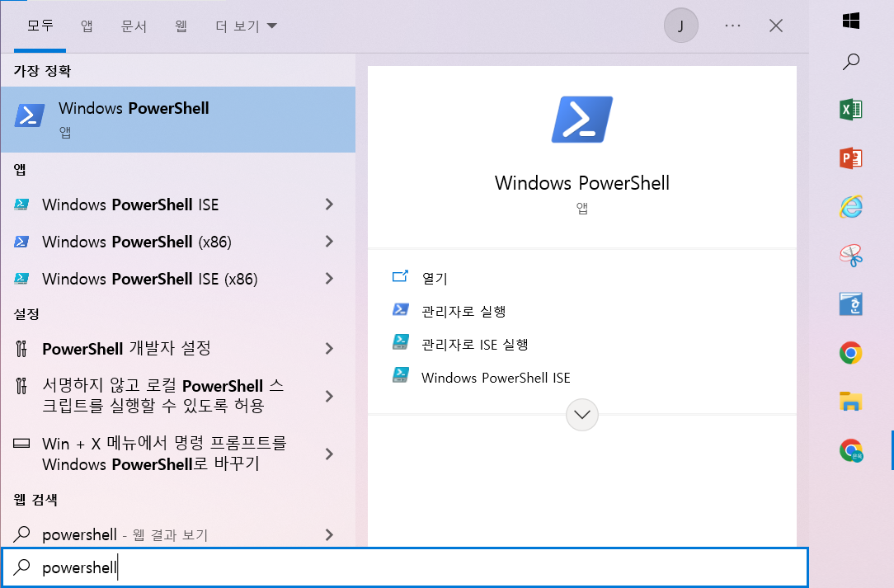The height and width of the screenshot is (588, 894).
Task: Open File Explorer from the taskbar
Action: [850, 402]
